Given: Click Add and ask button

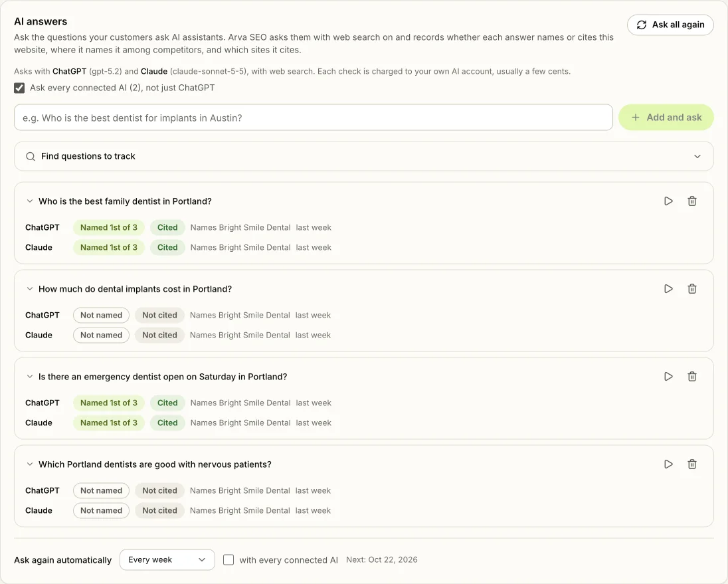Looking at the screenshot, I should point(666,118).
